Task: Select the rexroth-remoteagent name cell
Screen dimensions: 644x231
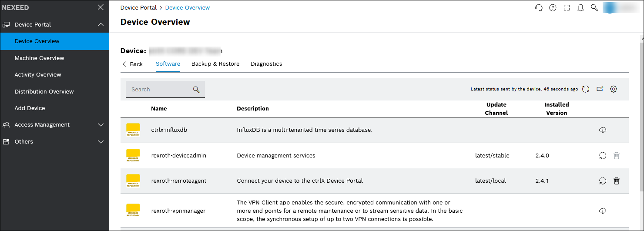Action: tap(179, 181)
